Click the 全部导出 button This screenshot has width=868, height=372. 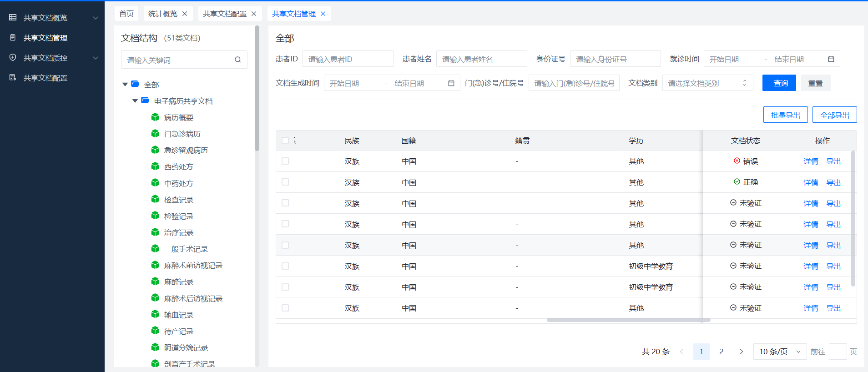[835, 115]
